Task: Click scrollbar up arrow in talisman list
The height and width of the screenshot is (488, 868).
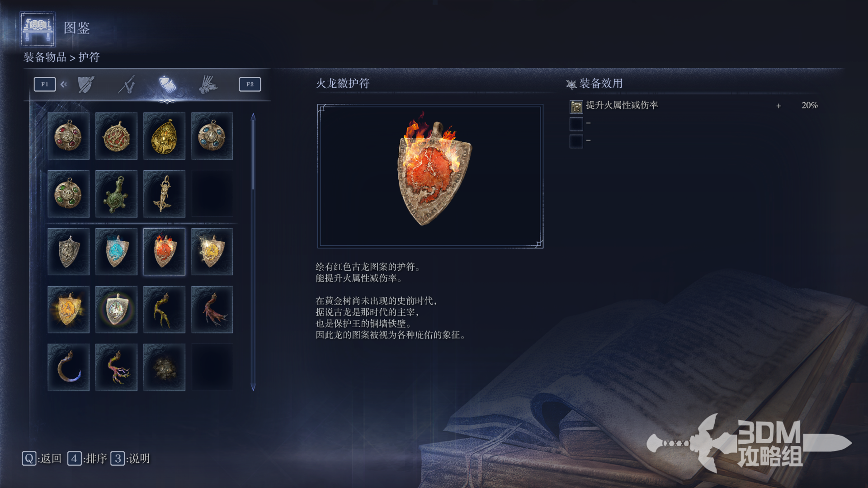Action: pyautogui.click(x=253, y=117)
